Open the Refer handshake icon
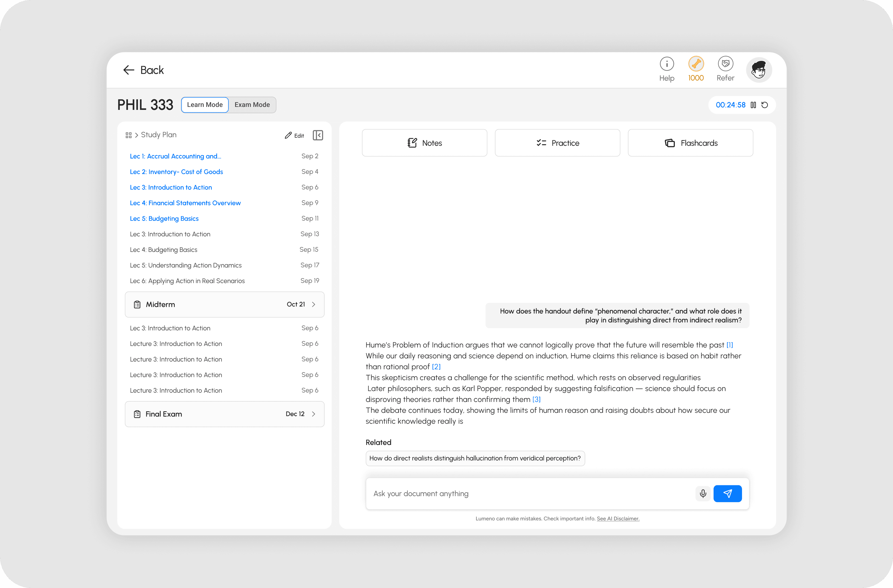893x588 pixels. pos(725,64)
